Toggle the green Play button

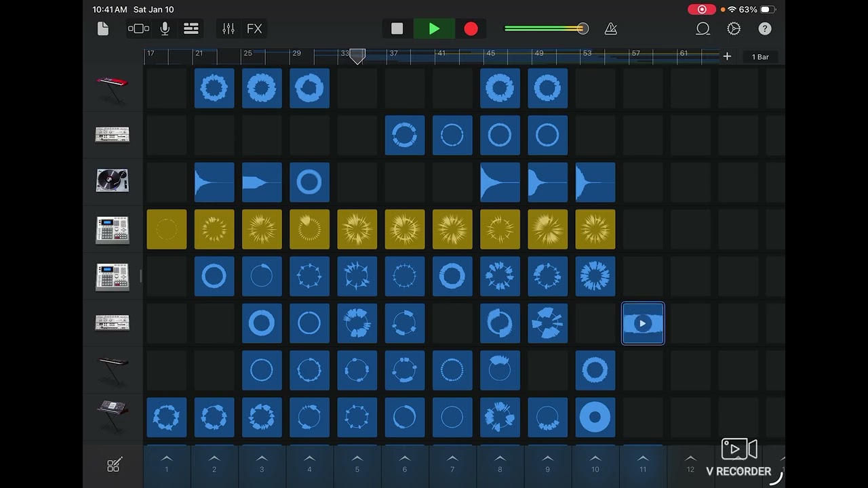(x=434, y=28)
